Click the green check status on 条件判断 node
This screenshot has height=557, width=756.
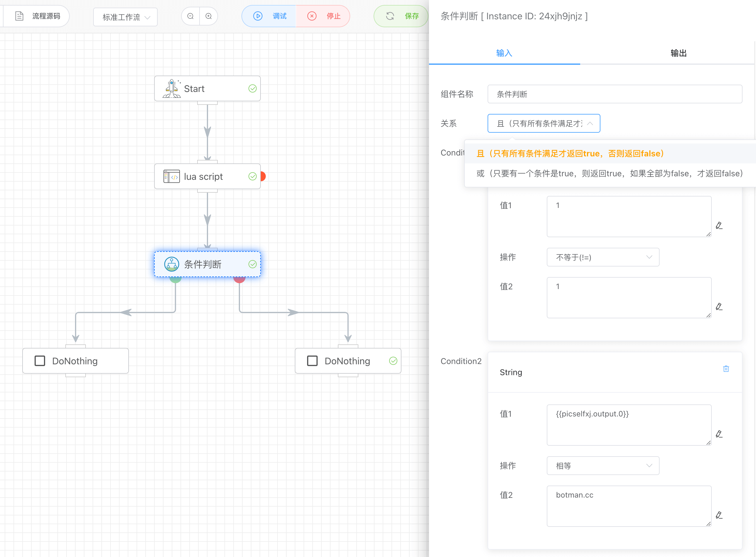click(x=252, y=264)
